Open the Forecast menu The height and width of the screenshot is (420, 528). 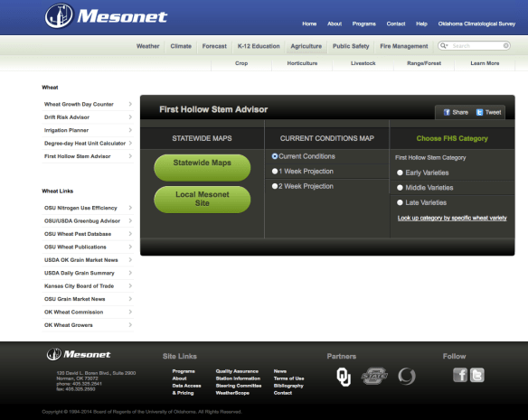tap(214, 46)
